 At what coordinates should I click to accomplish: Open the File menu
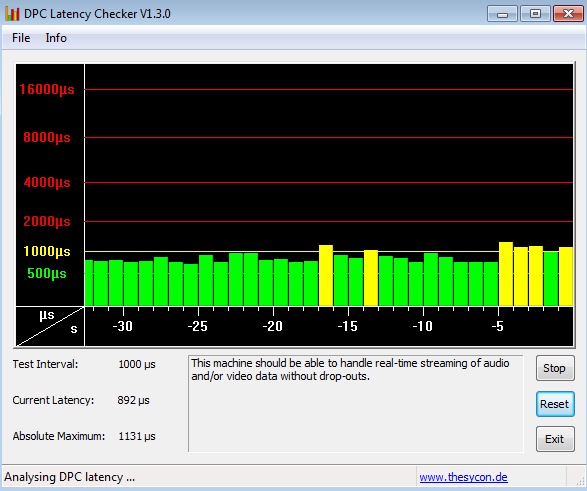[21, 38]
